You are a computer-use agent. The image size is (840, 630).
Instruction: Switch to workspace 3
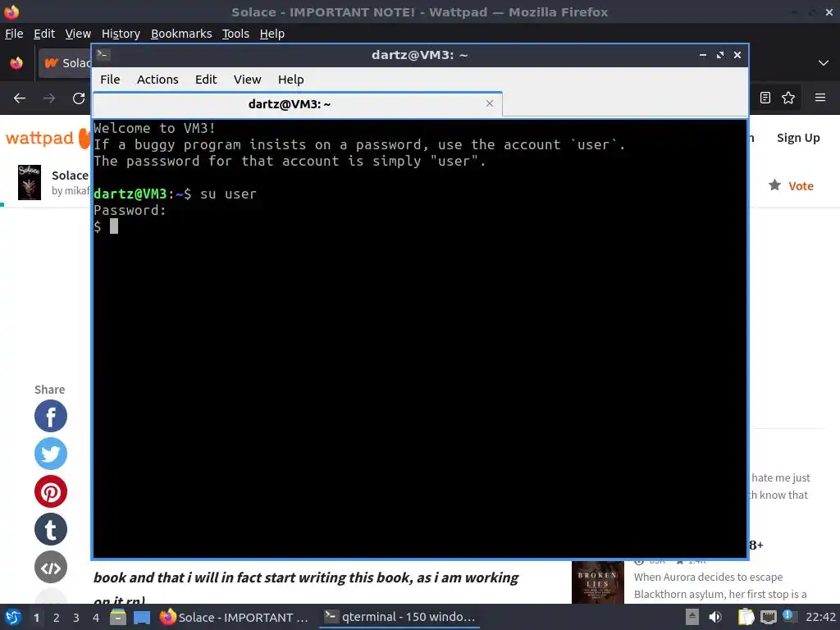pos(76,618)
